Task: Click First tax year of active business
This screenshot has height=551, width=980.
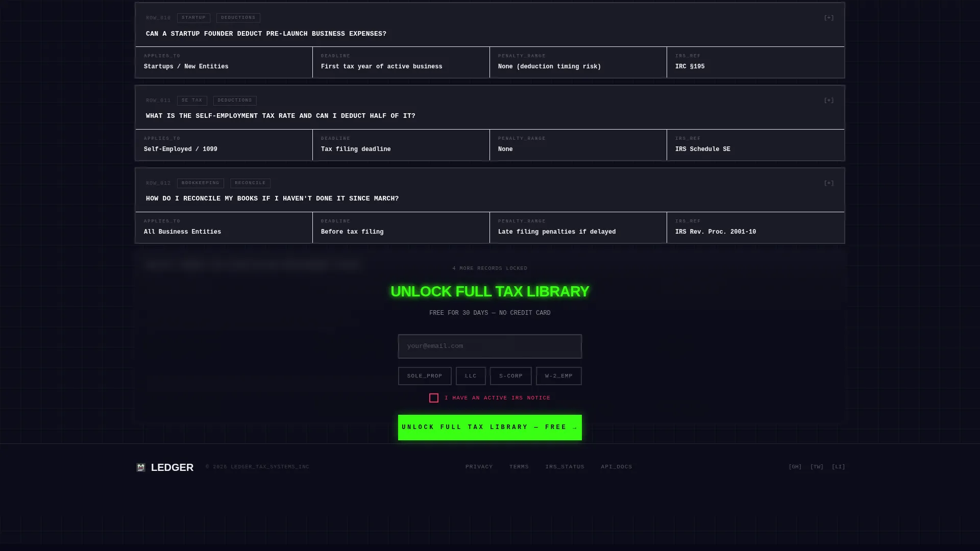Action: pos(382,67)
